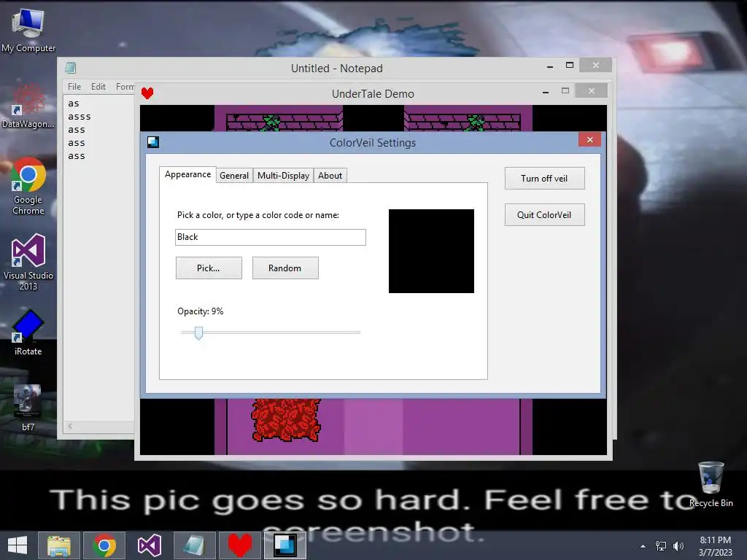Click the black color preview swatch
The height and width of the screenshot is (560, 747).
[431, 251]
